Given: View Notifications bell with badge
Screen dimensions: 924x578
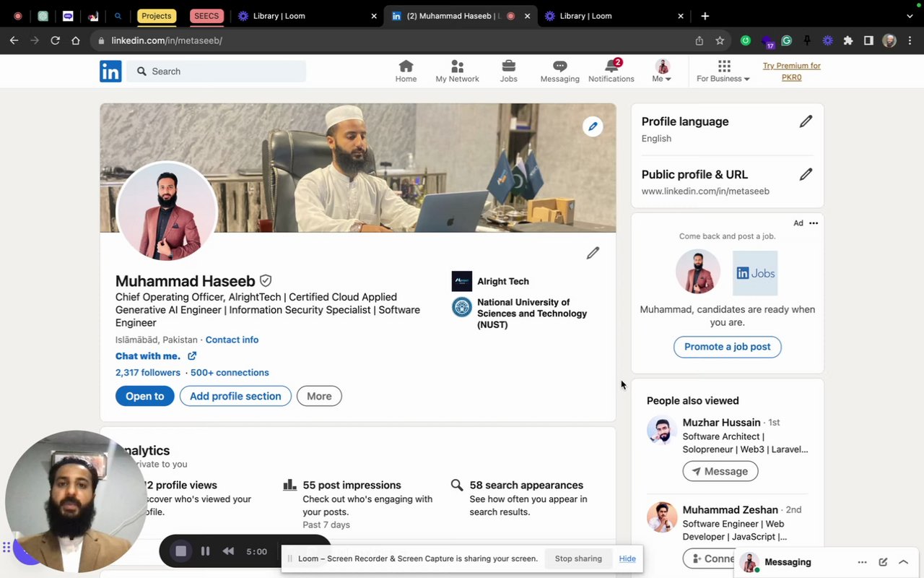Looking at the screenshot, I should click(x=611, y=71).
